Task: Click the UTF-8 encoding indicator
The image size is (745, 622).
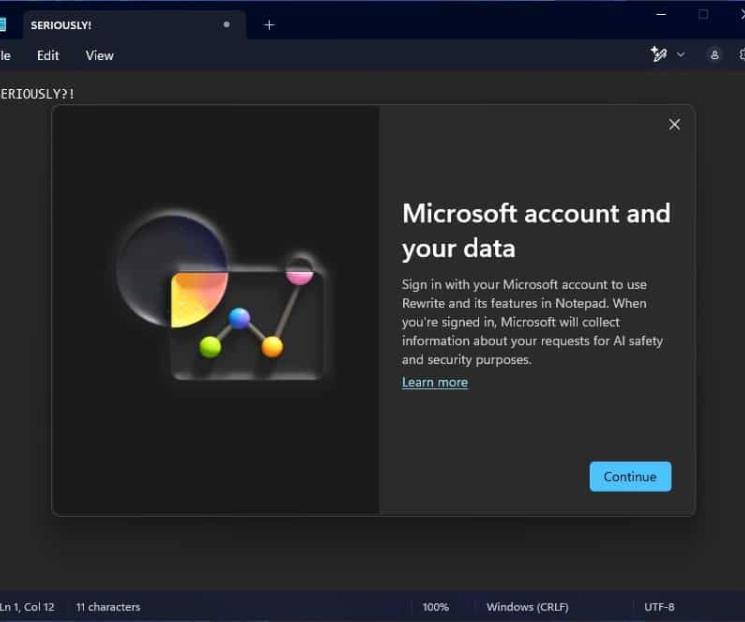Action: coord(659,607)
